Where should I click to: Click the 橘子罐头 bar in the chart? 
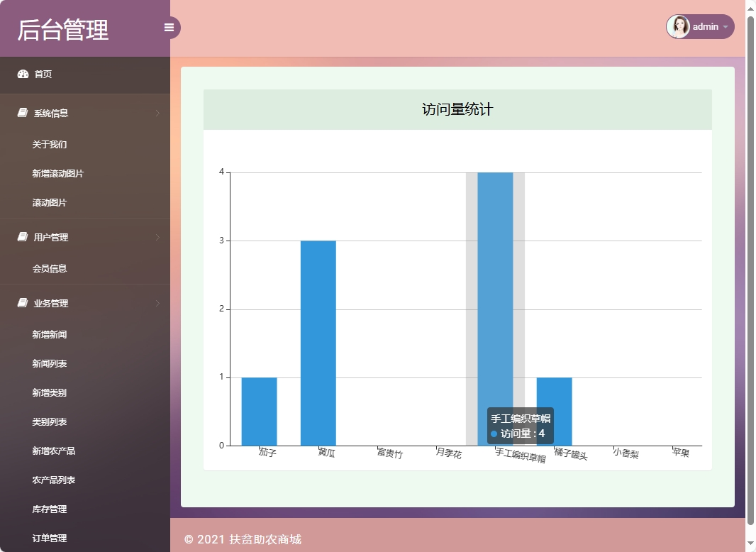click(554, 412)
